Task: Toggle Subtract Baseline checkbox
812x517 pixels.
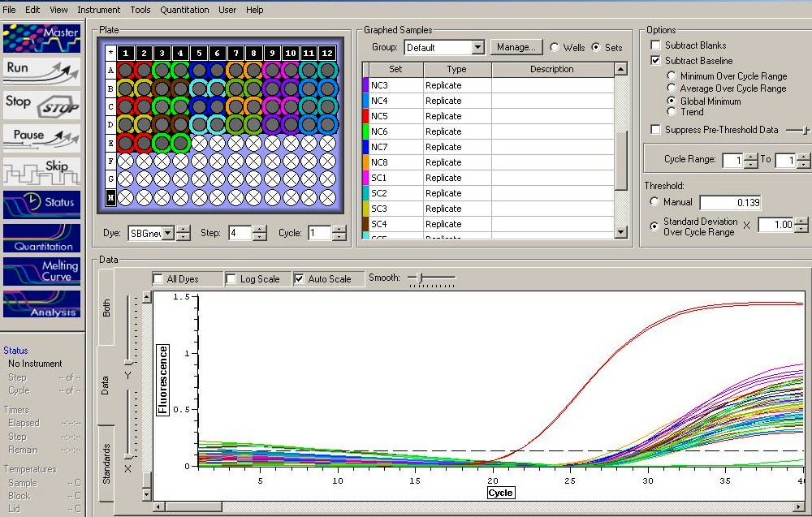Action: [x=655, y=61]
